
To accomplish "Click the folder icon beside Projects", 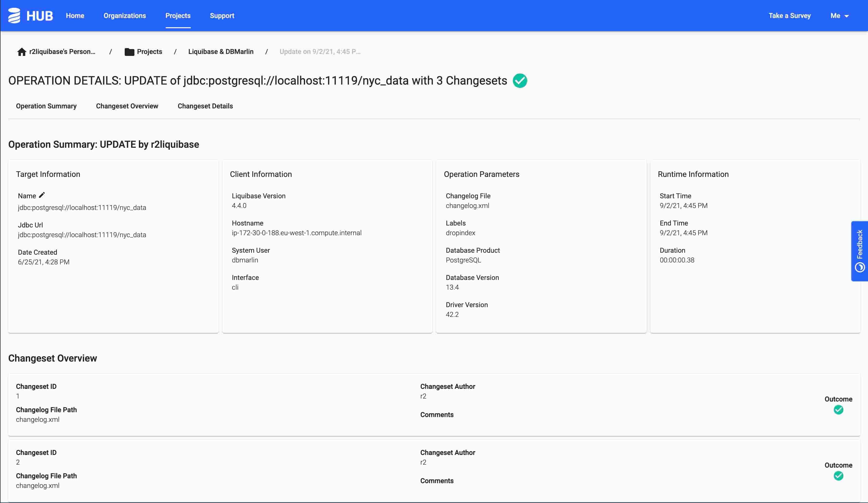I will click(x=129, y=52).
